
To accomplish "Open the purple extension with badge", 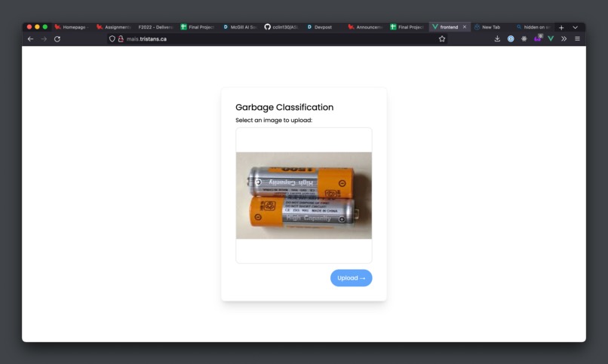I will [537, 38].
